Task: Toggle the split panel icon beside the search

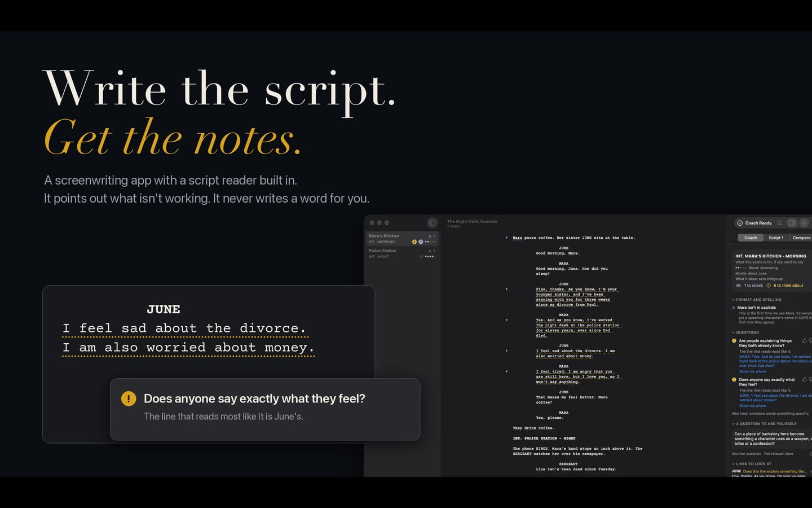Action: tap(792, 223)
